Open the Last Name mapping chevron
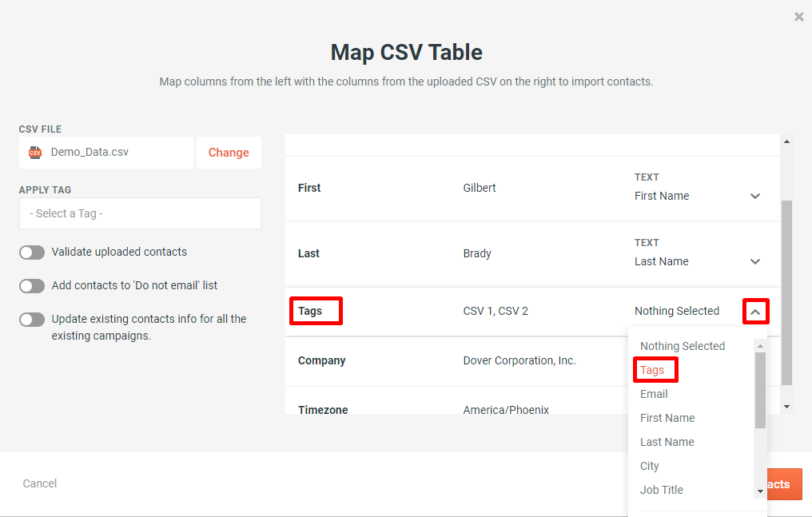812x517 pixels. tap(755, 261)
